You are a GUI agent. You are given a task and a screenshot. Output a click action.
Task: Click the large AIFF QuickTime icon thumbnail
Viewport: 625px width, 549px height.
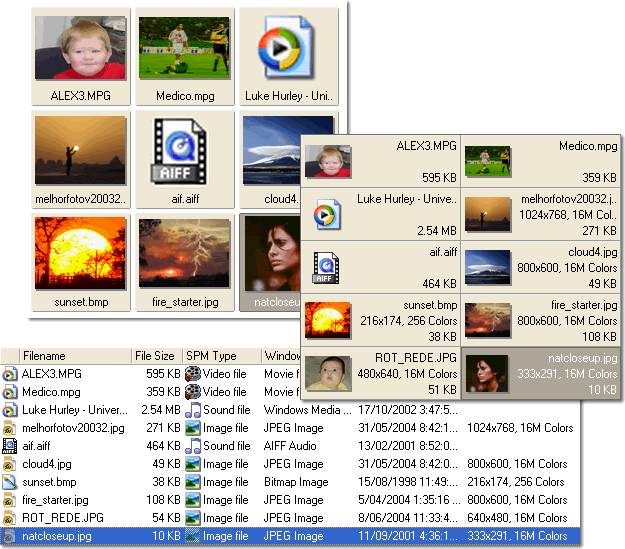(184, 150)
